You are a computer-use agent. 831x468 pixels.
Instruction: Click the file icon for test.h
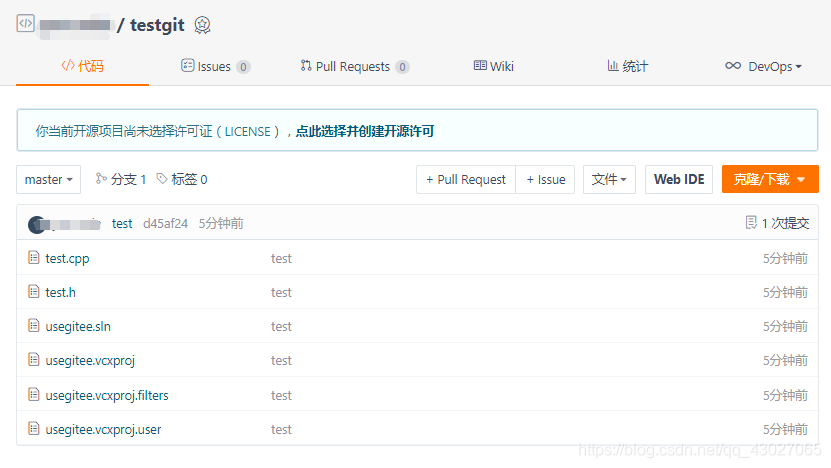tap(34, 292)
